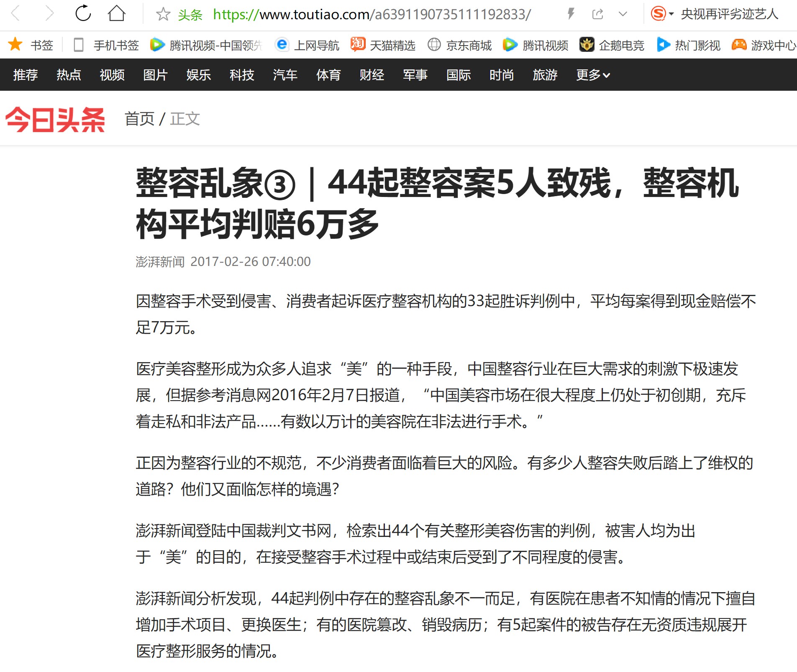Open the 腾讯视频 bookmark
The image size is (797, 672).
(x=536, y=45)
